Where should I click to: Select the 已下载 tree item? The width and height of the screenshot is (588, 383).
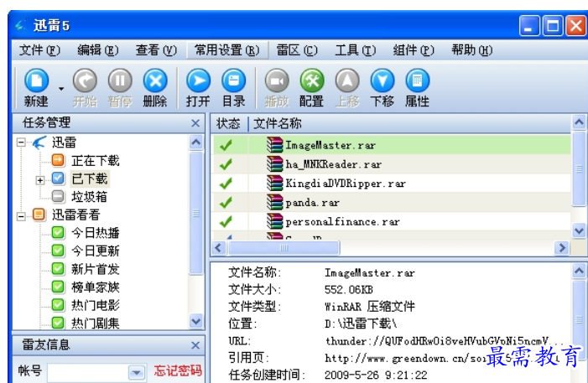(x=90, y=179)
